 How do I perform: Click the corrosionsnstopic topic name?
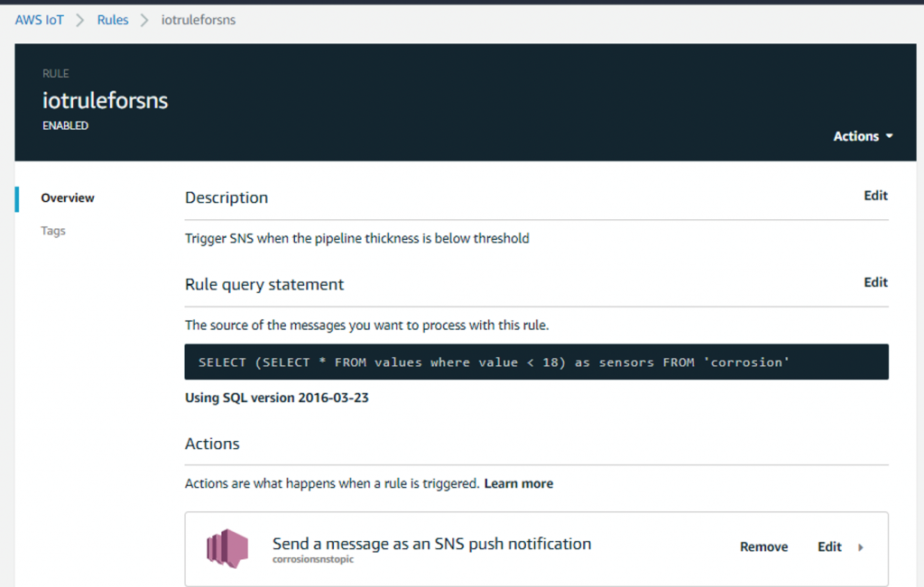(x=313, y=559)
